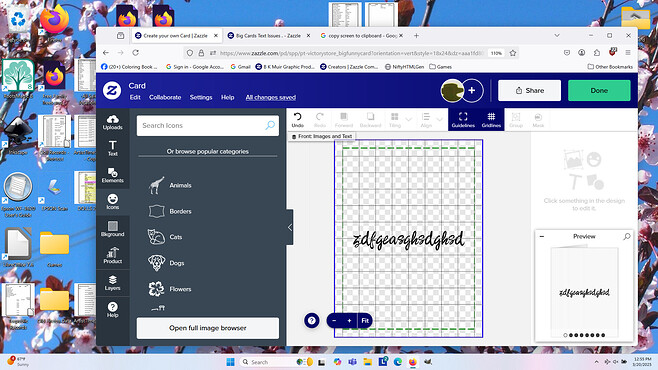Screen dimensions: 658x370
Task: Click the Search Icons input field
Action: 208,125
